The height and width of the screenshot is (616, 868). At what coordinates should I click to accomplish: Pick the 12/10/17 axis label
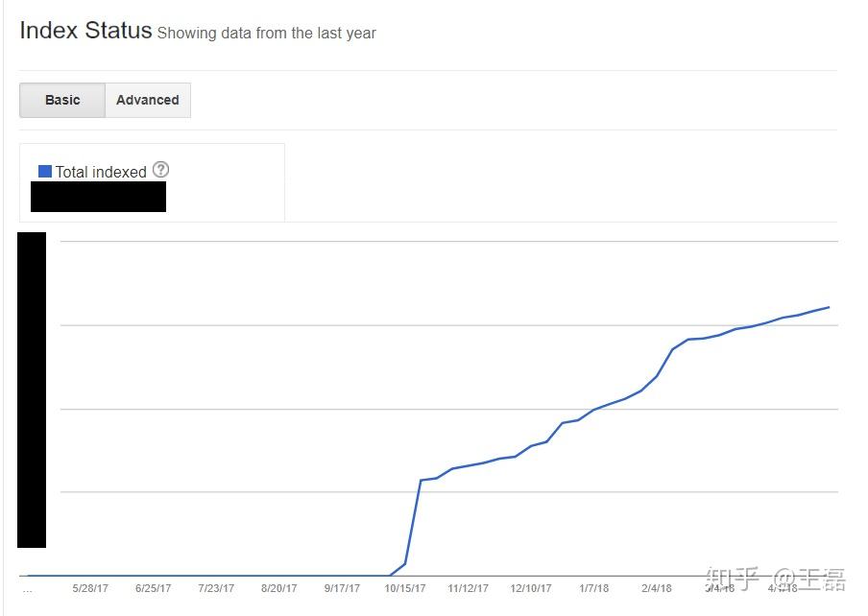(x=531, y=588)
